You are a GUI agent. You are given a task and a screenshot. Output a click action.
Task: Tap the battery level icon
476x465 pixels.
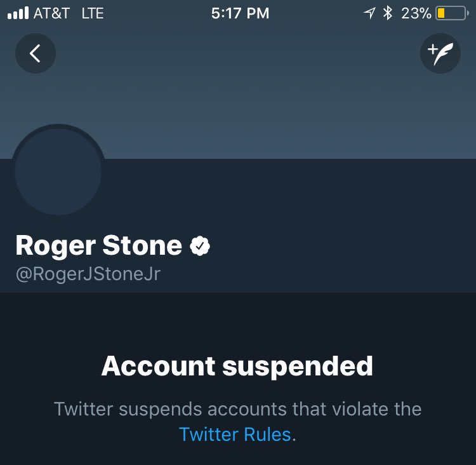(x=451, y=13)
